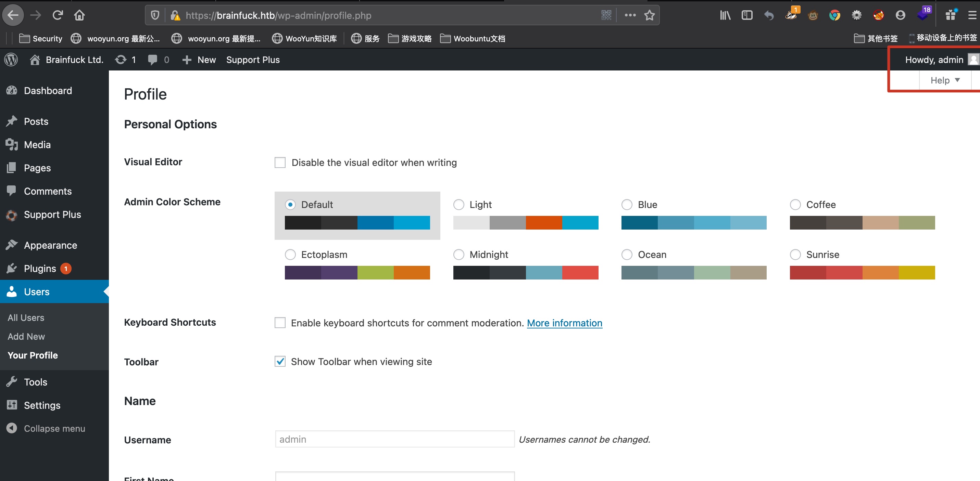Open the comments bubble icon in admin bar
The width and height of the screenshot is (980, 481).
(x=153, y=60)
